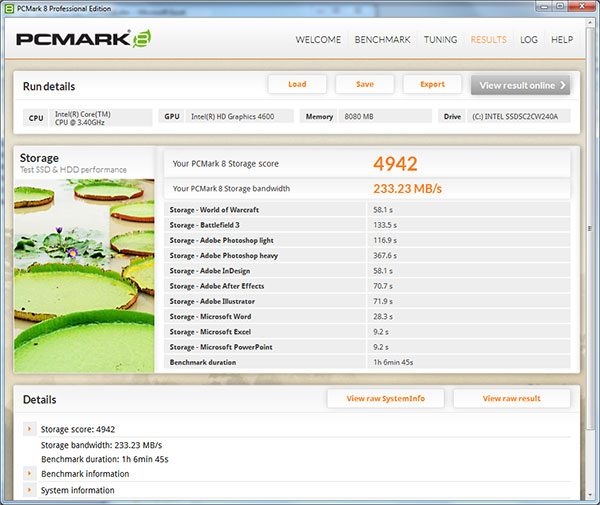This screenshot has width=600, height=505.
Task: Expand the Storage score details arrow
Action: click(x=29, y=429)
